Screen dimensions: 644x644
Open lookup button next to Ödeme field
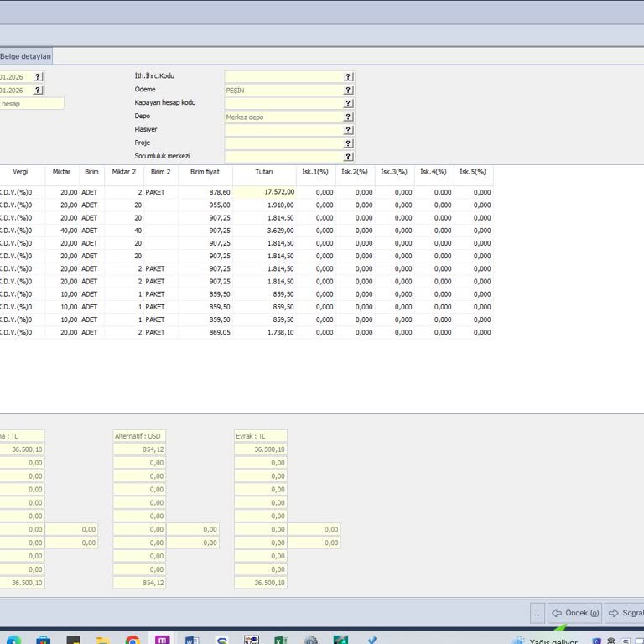tap(348, 90)
